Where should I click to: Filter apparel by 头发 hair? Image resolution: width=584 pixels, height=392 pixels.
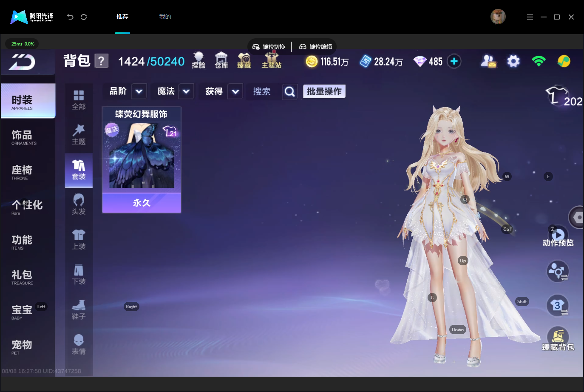coord(79,205)
